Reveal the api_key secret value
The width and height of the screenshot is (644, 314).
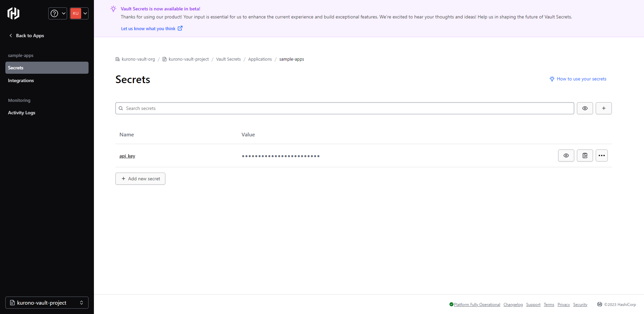tap(566, 155)
